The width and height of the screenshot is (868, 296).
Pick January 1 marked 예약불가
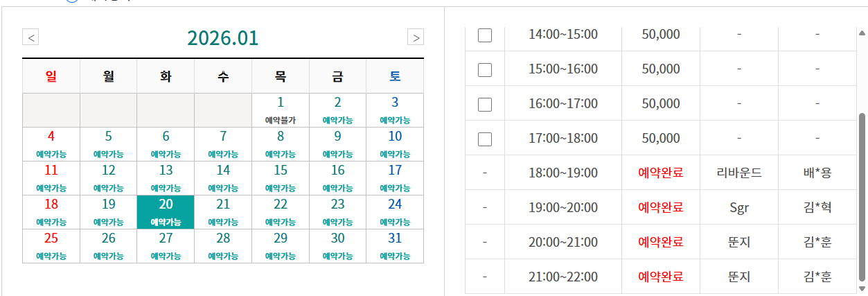click(x=281, y=110)
